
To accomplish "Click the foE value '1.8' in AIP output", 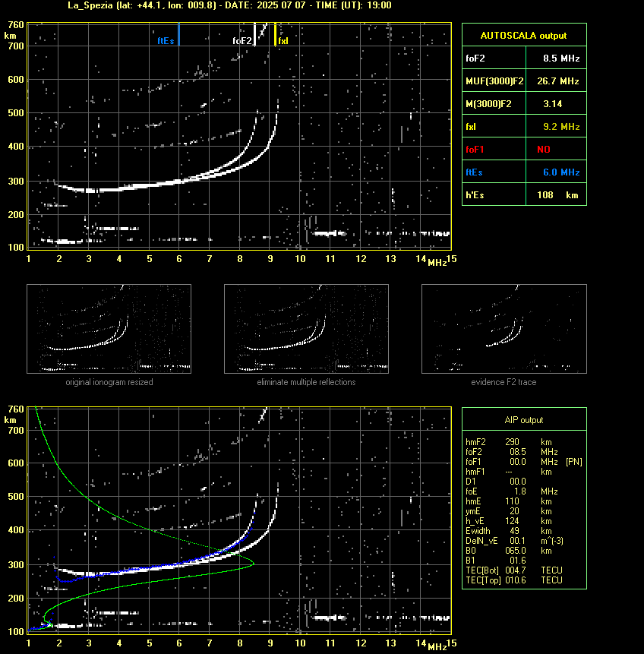I will [x=519, y=491].
